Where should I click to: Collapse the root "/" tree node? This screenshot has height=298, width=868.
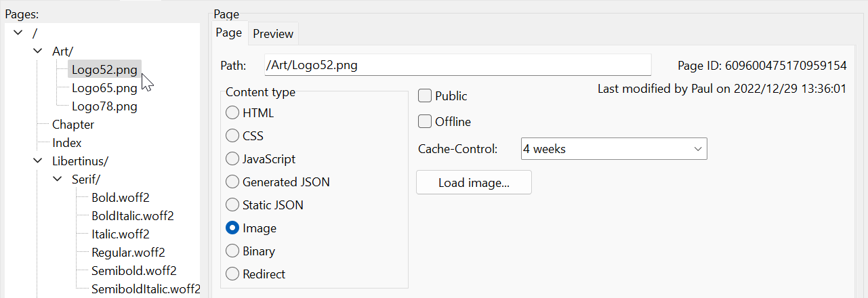(x=18, y=33)
